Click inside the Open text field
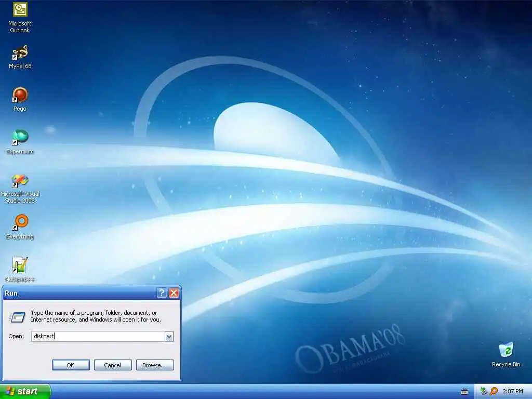532x399 pixels. click(x=98, y=336)
